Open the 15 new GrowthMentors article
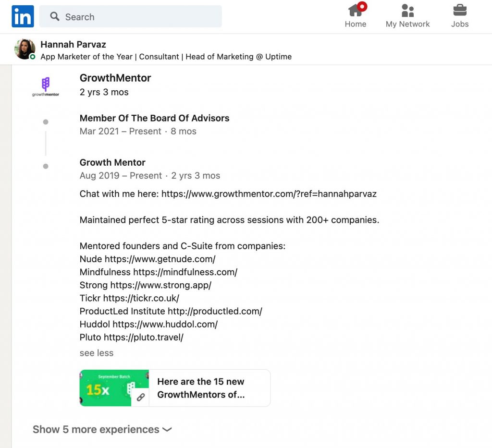This screenshot has width=492, height=448. [201, 388]
